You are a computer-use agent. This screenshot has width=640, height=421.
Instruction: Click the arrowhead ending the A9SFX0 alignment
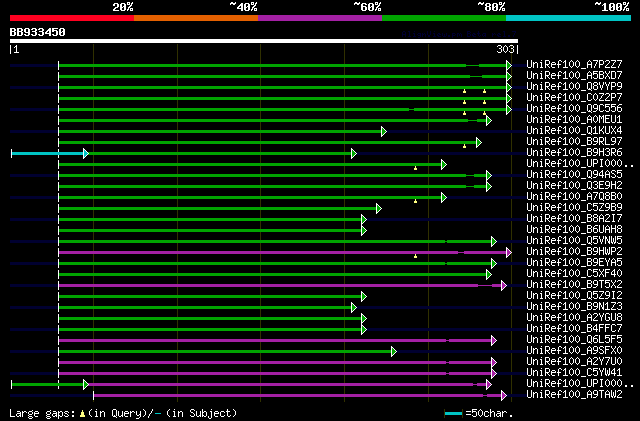[x=394, y=352]
